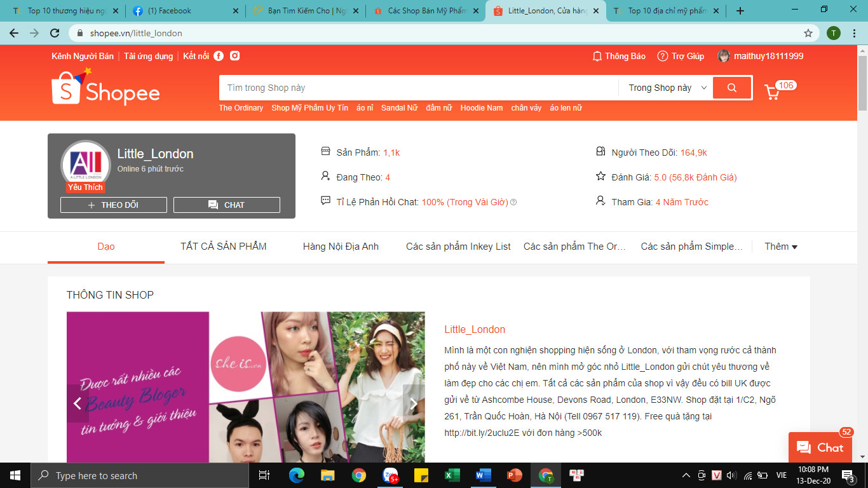Click the Little_London shop avatar
This screenshot has width=868, height=488.
coord(86,165)
